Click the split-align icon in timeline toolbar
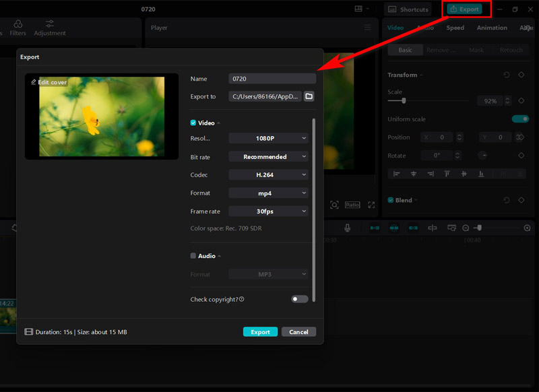This screenshot has width=539, height=392. (x=433, y=228)
